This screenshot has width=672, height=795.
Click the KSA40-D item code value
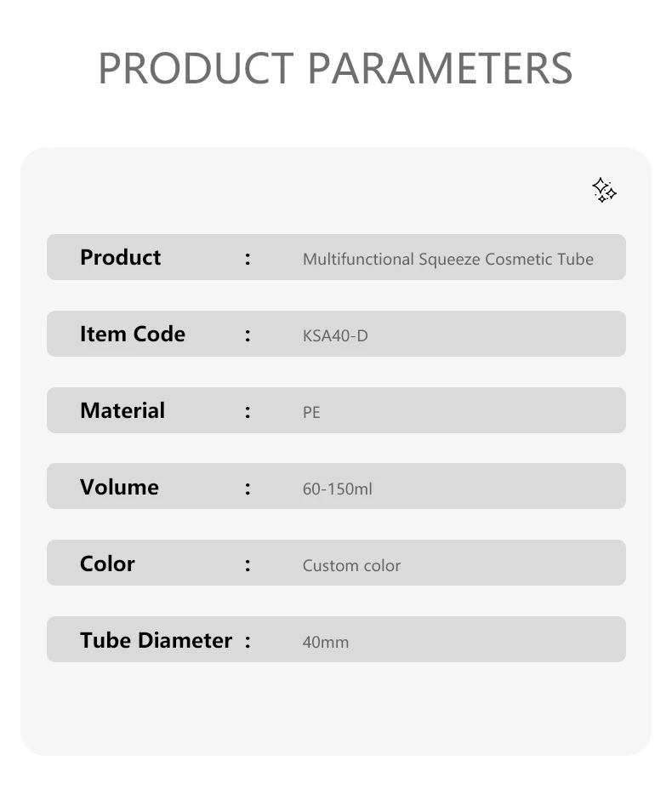pyautogui.click(x=335, y=335)
